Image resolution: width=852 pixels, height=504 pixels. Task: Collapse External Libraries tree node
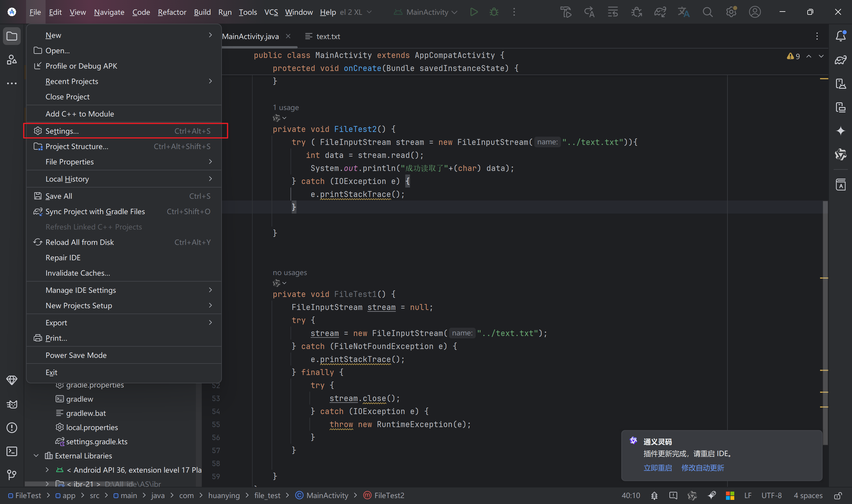click(x=36, y=455)
